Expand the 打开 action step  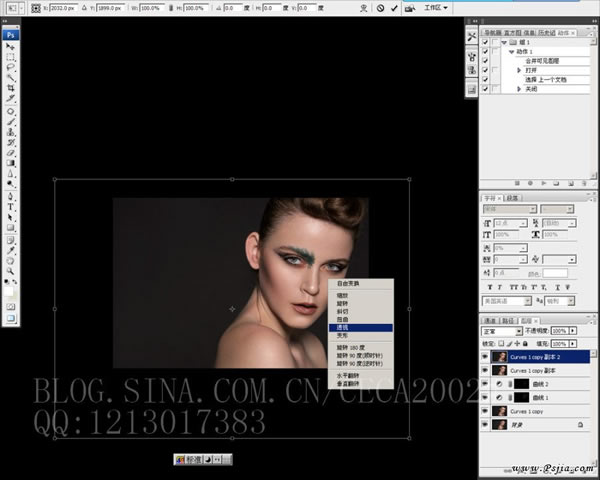click(x=519, y=70)
